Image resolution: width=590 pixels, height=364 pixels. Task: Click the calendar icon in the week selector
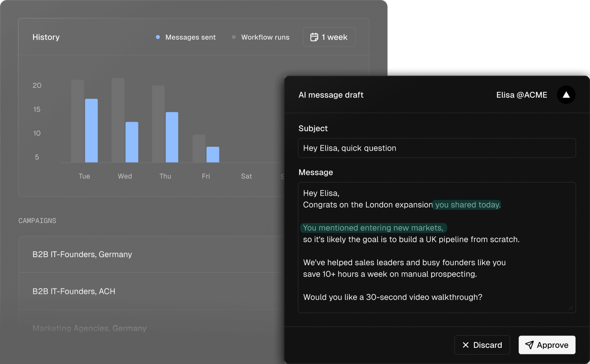[x=314, y=37]
